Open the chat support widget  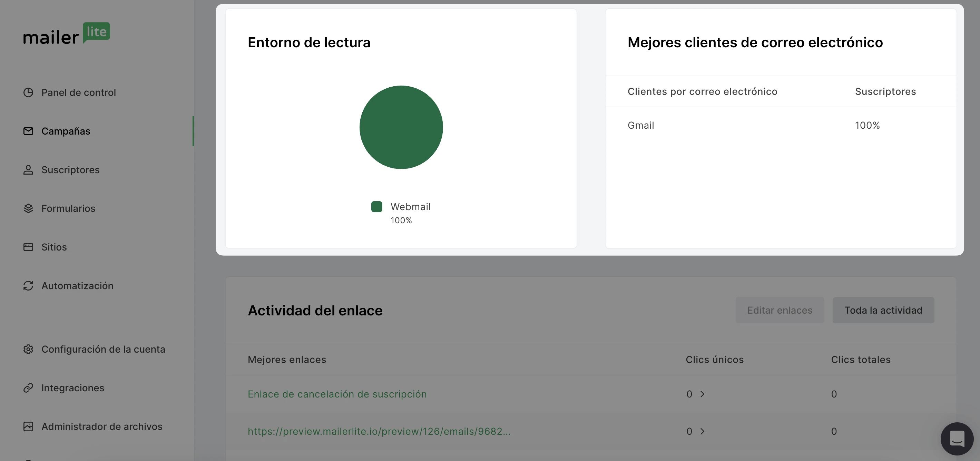[x=957, y=439]
